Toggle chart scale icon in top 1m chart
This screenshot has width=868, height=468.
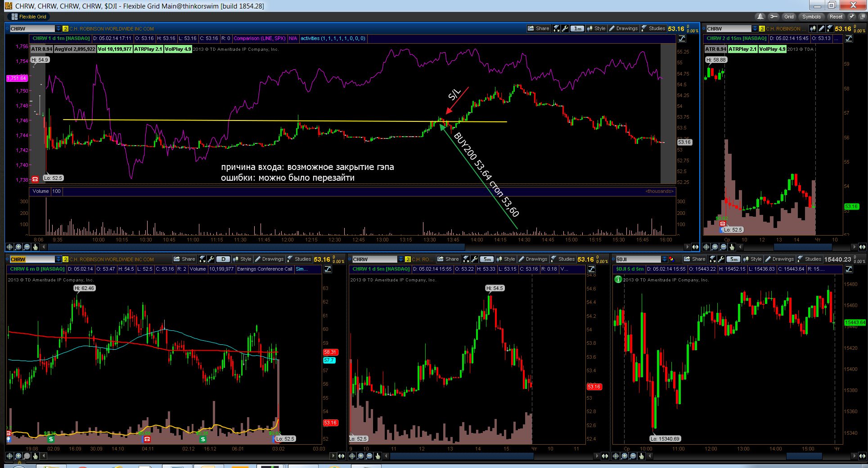(682, 39)
